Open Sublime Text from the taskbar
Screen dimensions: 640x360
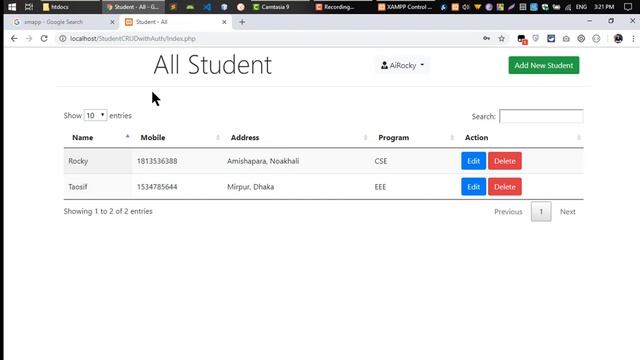coord(173,7)
